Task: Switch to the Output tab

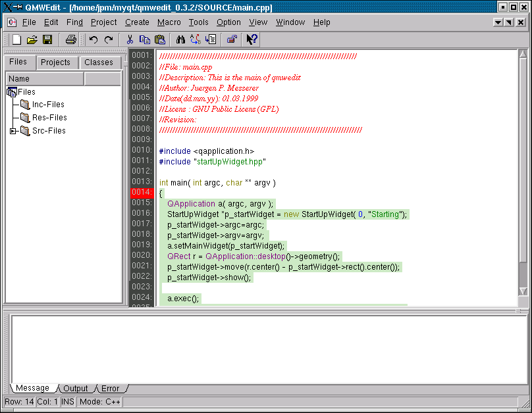Action: pyautogui.click(x=76, y=389)
